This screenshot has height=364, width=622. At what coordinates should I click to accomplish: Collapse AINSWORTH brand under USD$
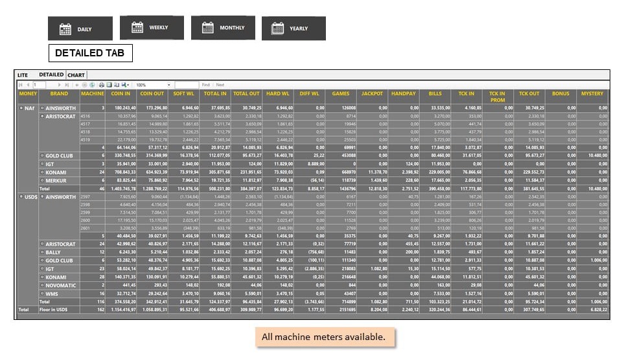point(42,197)
